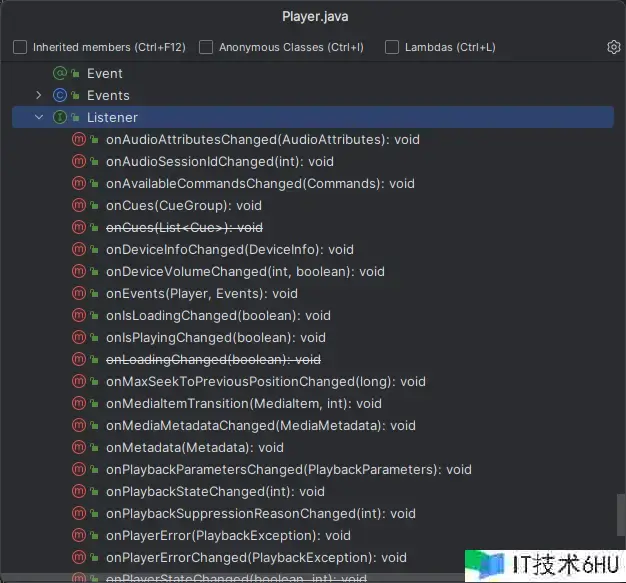
Task: Click method icon of deprecated onLoadingChanged
Action: point(79,359)
